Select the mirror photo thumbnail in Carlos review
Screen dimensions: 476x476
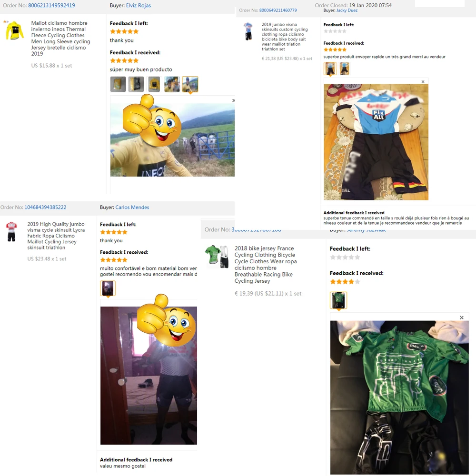pyautogui.click(x=108, y=288)
